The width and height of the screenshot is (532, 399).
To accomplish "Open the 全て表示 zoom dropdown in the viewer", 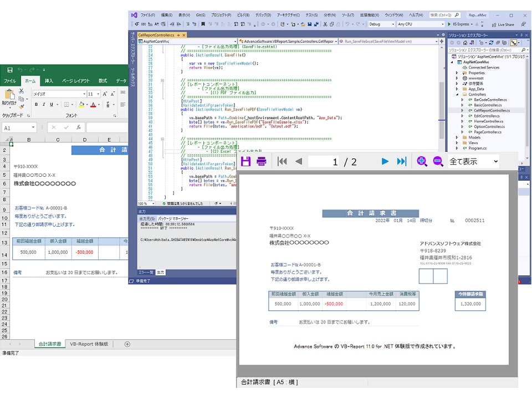I will (x=474, y=161).
